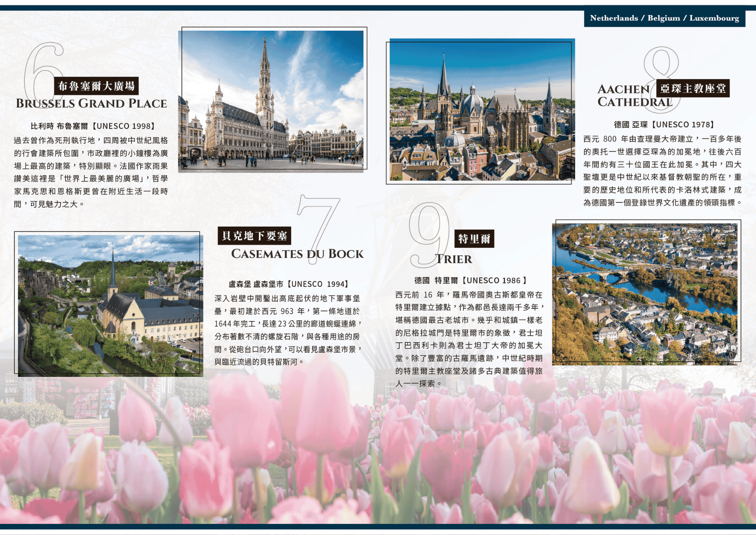Screen dimensions: 756x535
Task: Click the 布魯塞爾大廣場 title badge
Action: [96, 86]
